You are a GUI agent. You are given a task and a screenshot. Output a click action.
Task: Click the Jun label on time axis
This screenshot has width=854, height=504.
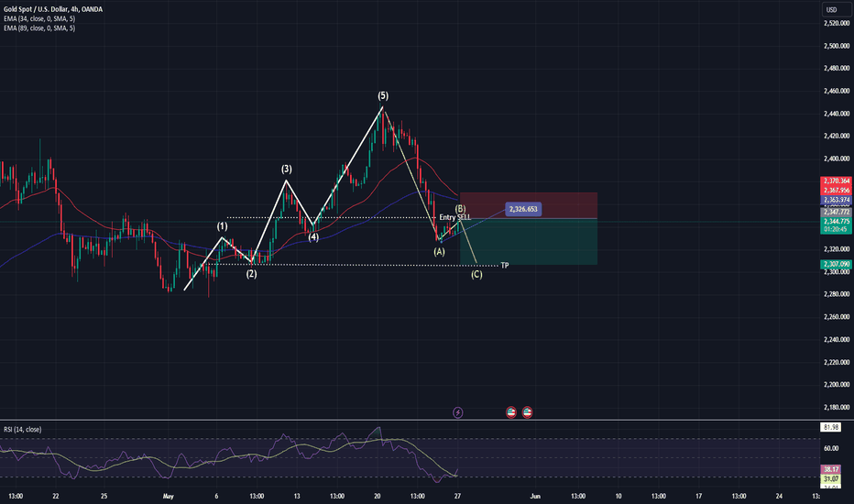pos(535,497)
